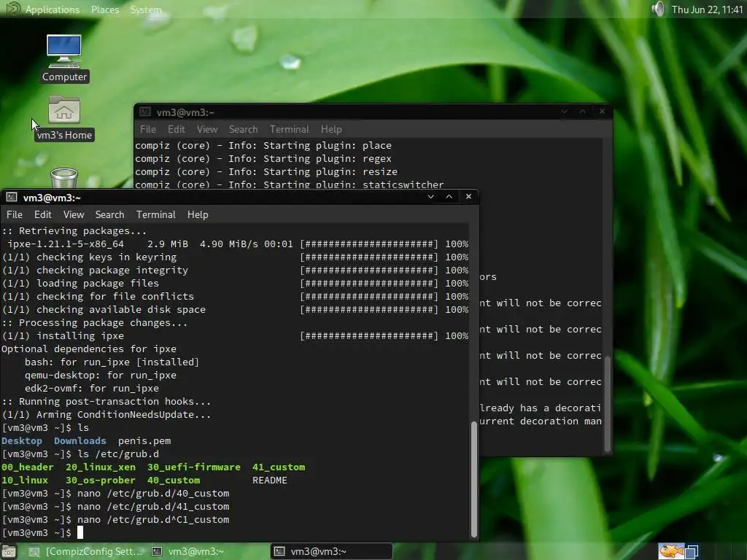
Task: Close the back terminal window
Action: pos(602,111)
